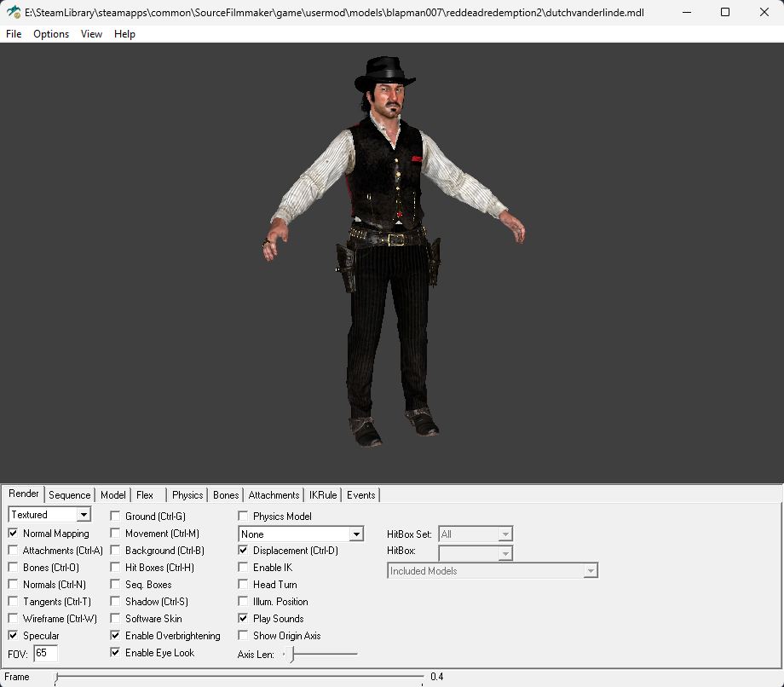Click the Dutch model in the viewport
The image size is (784, 687).
[393, 251]
